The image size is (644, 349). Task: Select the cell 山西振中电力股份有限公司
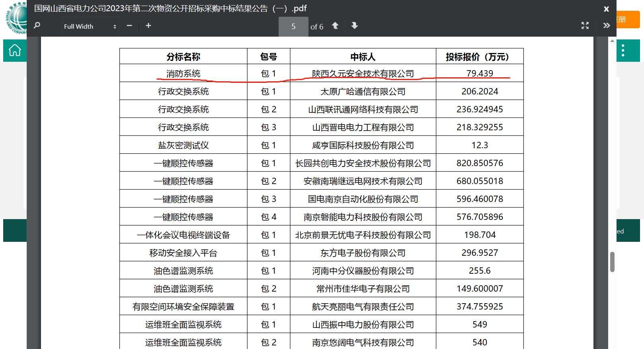tap(363, 325)
